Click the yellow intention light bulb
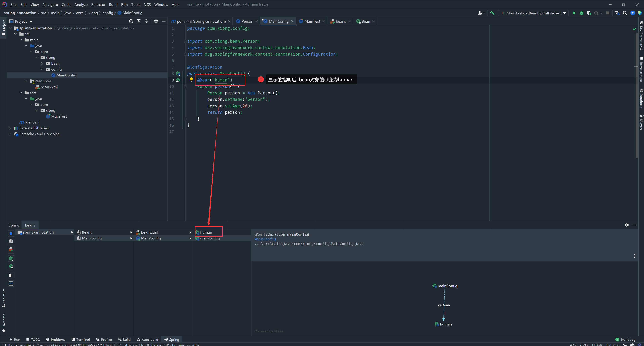 191,79
